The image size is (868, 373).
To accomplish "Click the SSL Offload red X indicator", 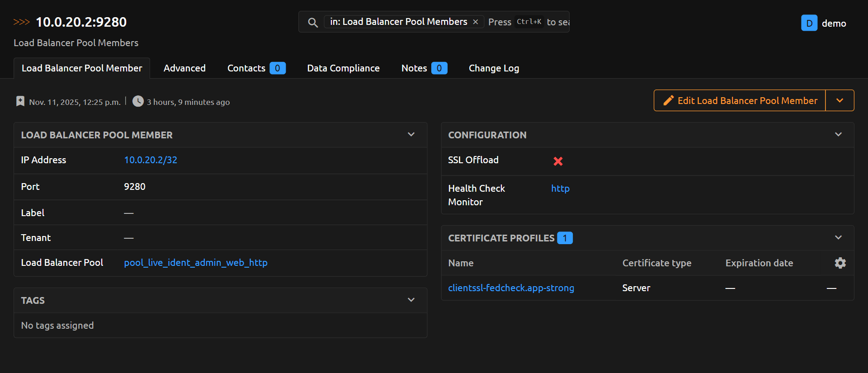I will point(558,161).
